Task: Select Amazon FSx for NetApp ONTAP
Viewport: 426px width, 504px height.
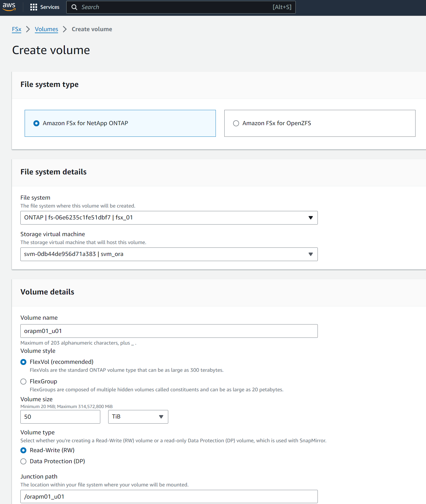Action: click(x=37, y=123)
